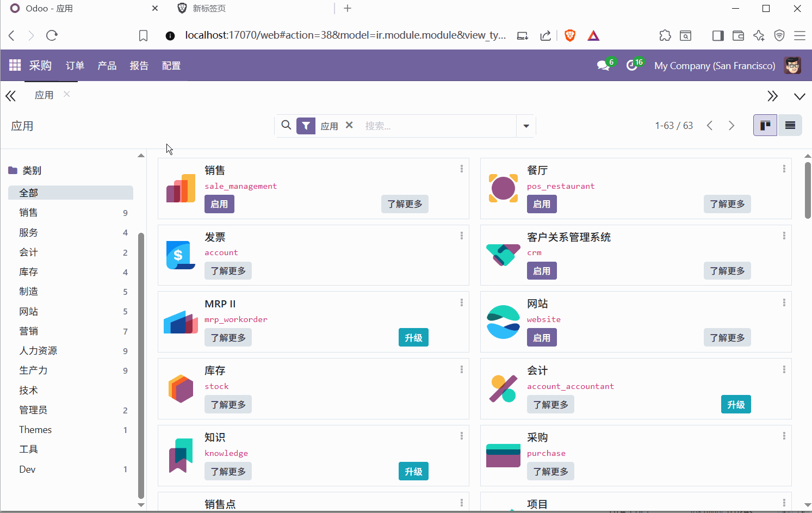Click the 采购 app title in navbar
This screenshot has height=513, width=812.
[40, 66]
